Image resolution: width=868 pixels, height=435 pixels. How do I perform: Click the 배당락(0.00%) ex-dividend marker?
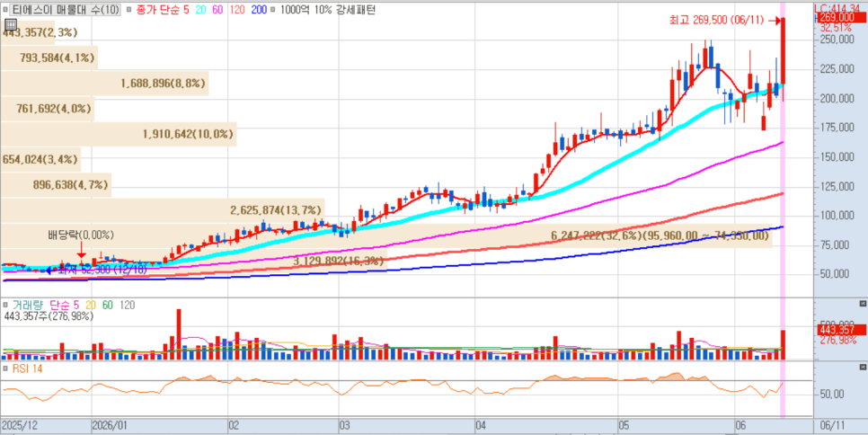[x=81, y=235]
